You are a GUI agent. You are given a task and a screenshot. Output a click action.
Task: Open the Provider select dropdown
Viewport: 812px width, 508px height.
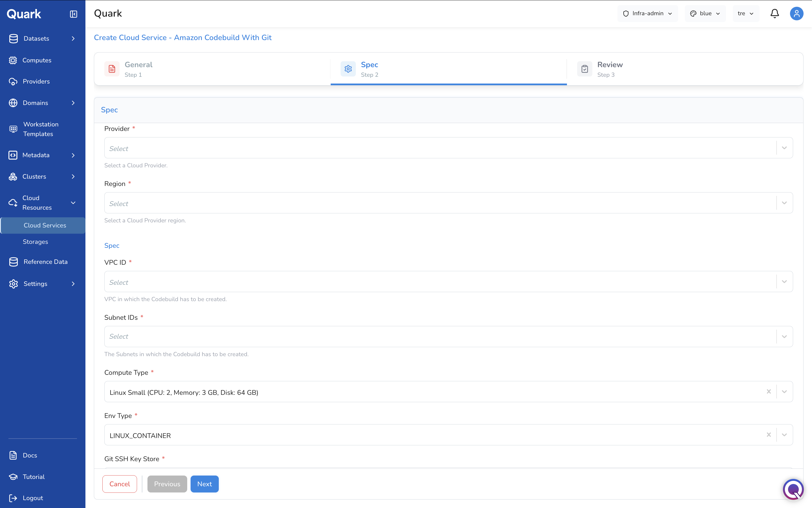click(x=449, y=148)
